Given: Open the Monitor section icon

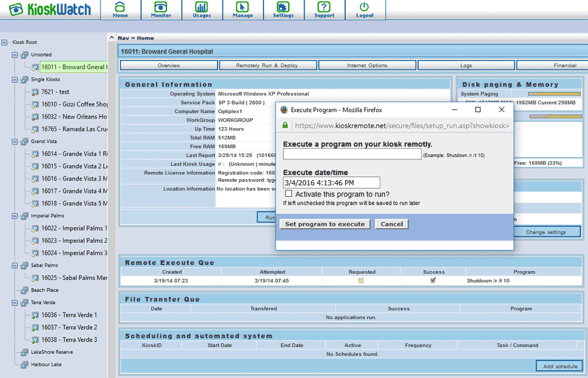Looking at the screenshot, I should pos(161,6).
